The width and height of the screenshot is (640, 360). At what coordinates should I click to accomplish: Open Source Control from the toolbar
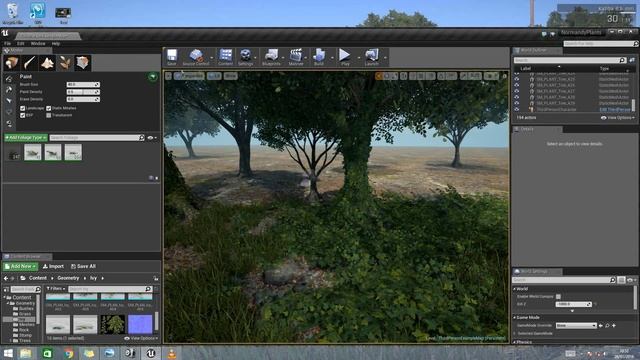[196, 57]
